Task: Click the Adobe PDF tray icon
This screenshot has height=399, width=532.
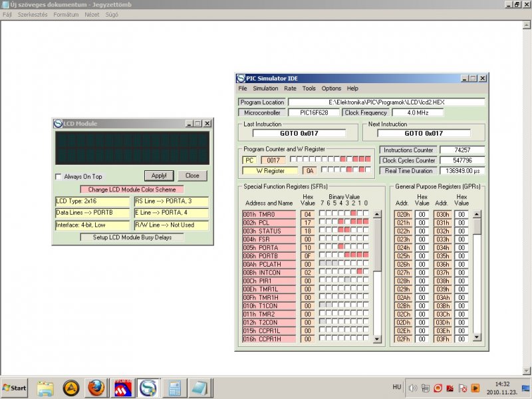Action: pyautogui.click(x=450, y=388)
